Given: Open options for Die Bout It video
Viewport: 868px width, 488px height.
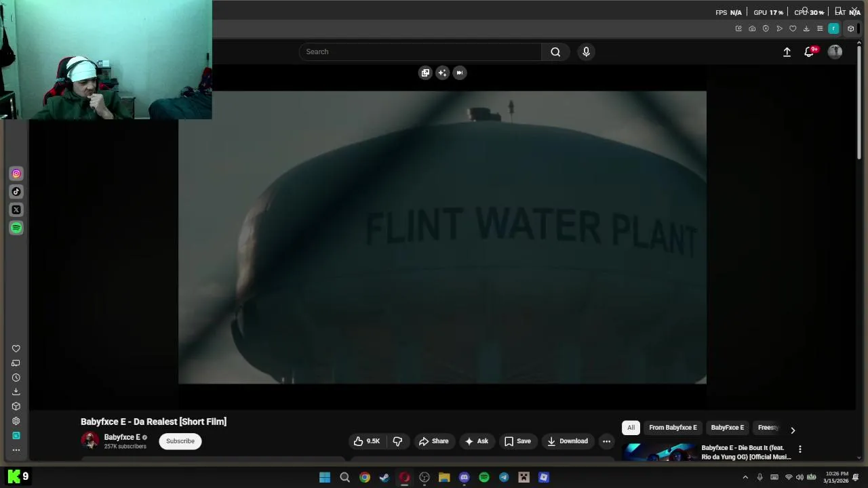Looking at the screenshot, I should click(800, 449).
